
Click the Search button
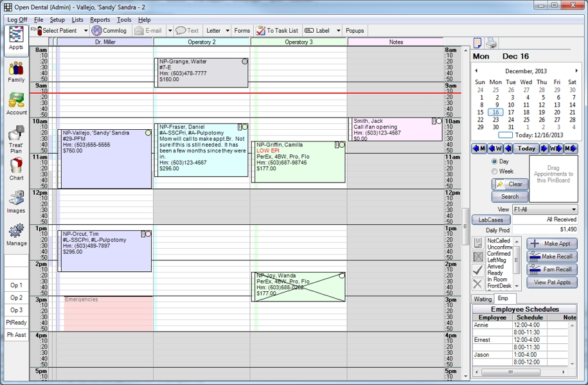[x=510, y=197]
